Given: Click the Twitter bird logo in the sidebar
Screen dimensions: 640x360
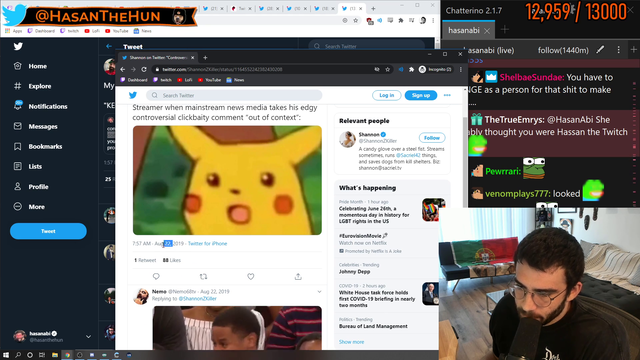Looking at the screenshot, I should (18, 46).
